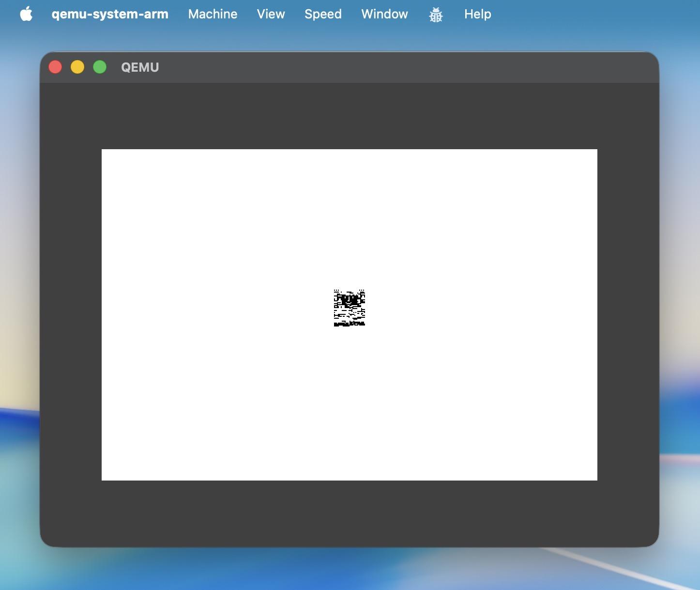Open the Help menu
The width and height of the screenshot is (700, 590).
(x=478, y=15)
